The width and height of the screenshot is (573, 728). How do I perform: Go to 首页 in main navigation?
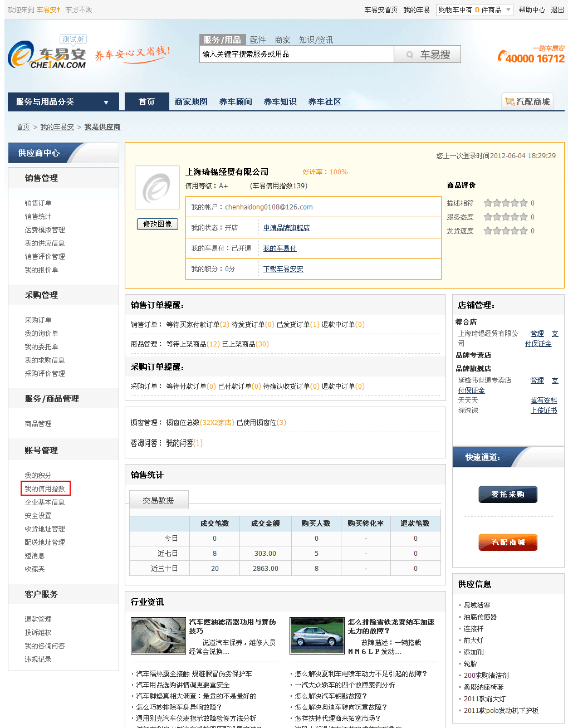pos(146,102)
